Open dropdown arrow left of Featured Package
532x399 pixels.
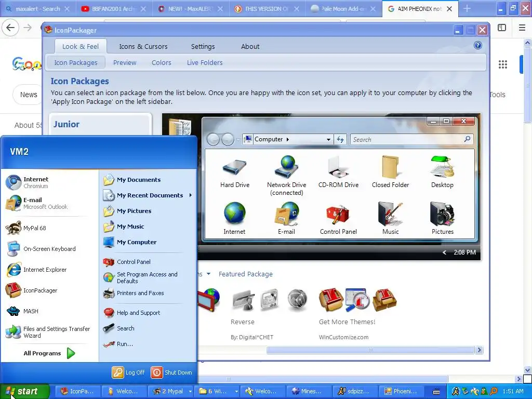pos(208,273)
